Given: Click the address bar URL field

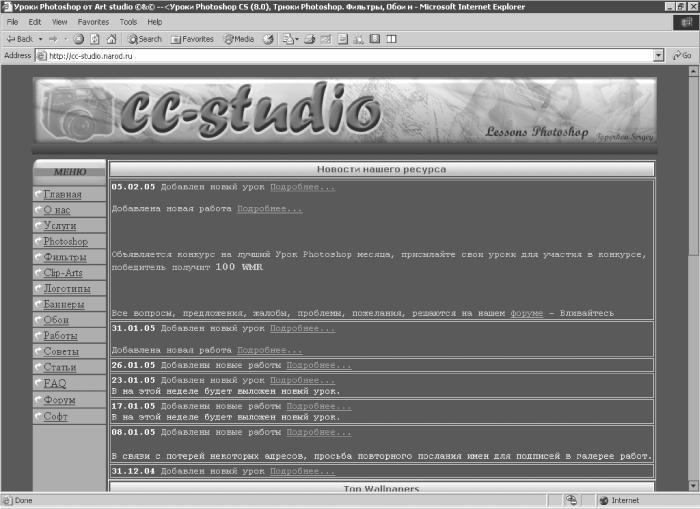Looking at the screenshot, I should point(340,56).
